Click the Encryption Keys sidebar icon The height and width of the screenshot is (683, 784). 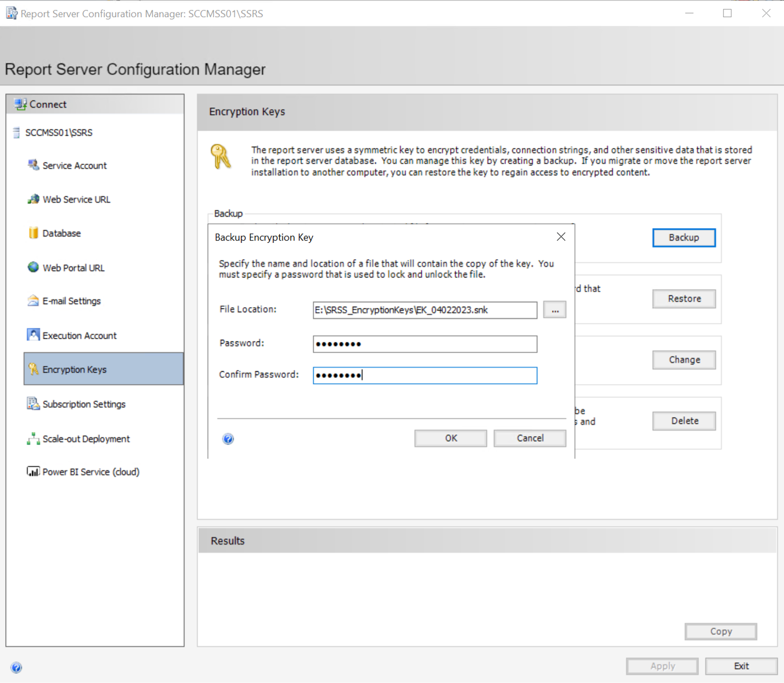(33, 369)
